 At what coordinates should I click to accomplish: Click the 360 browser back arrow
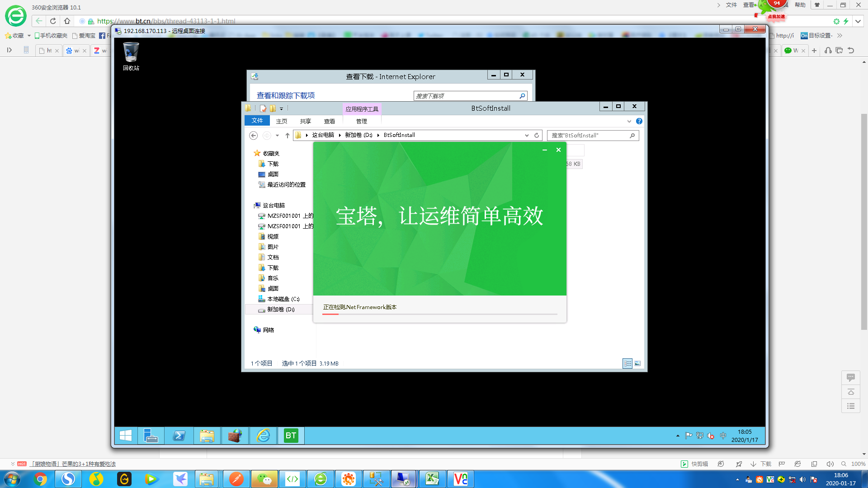tap(39, 21)
